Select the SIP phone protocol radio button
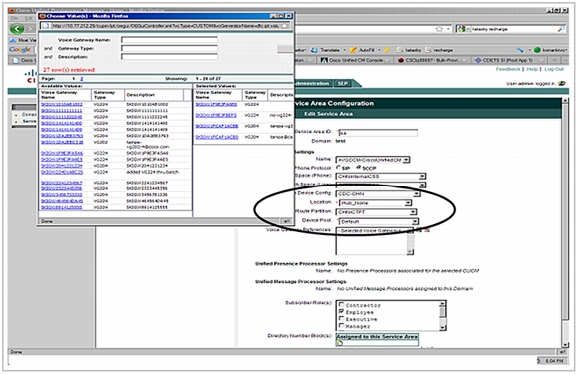Screen dimensions: 578x375 338,168
